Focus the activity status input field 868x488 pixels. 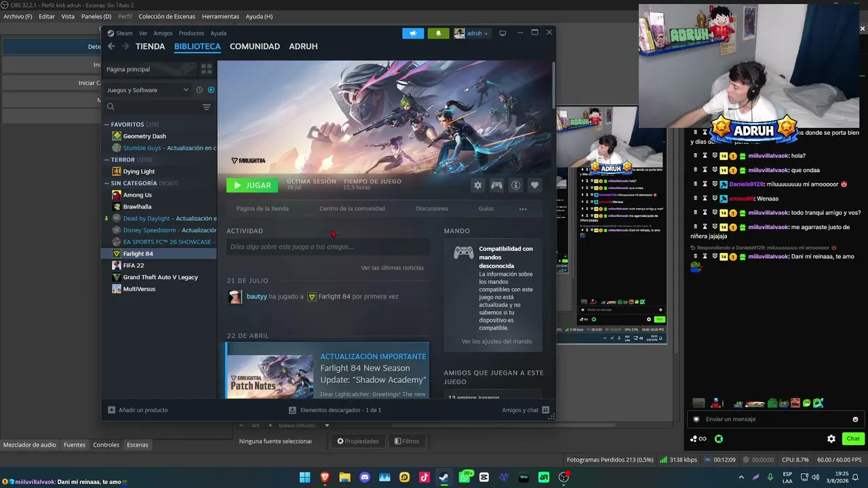tap(328, 247)
